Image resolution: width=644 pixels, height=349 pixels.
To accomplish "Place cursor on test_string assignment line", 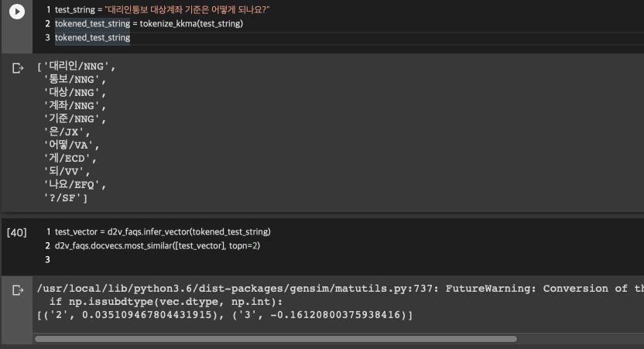I will coord(163,9).
